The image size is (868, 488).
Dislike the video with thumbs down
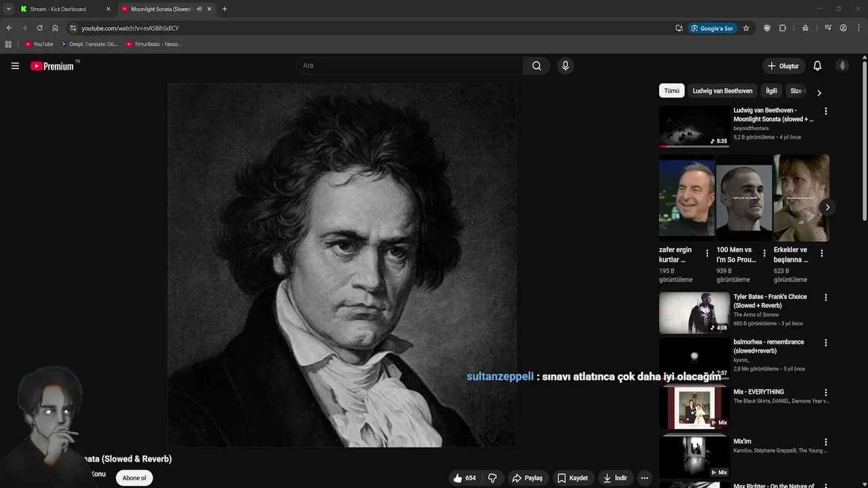pyautogui.click(x=492, y=478)
